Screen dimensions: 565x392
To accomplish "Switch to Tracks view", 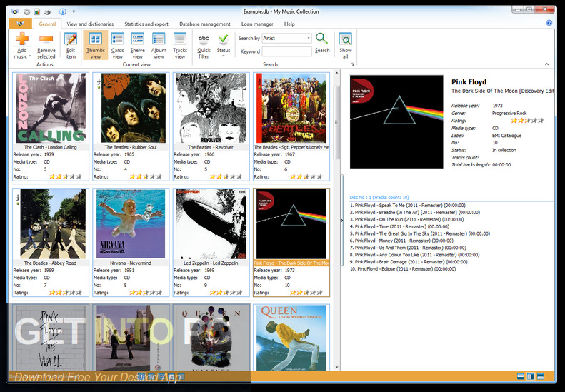I will point(180,46).
